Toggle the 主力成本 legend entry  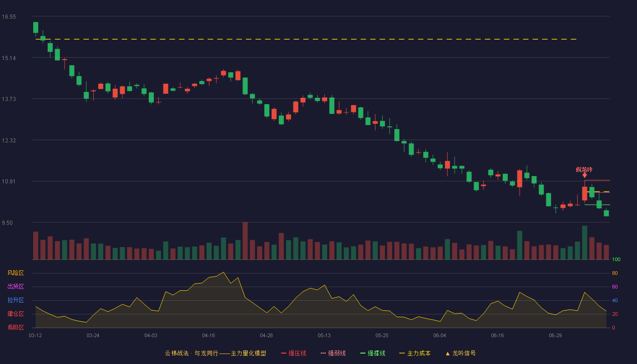(415, 353)
